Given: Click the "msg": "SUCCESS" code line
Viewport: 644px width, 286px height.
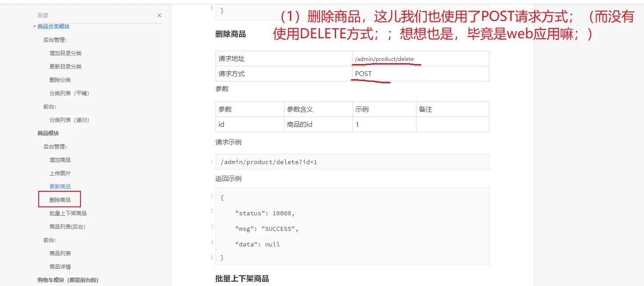Looking at the screenshot, I should pyautogui.click(x=267, y=229).
